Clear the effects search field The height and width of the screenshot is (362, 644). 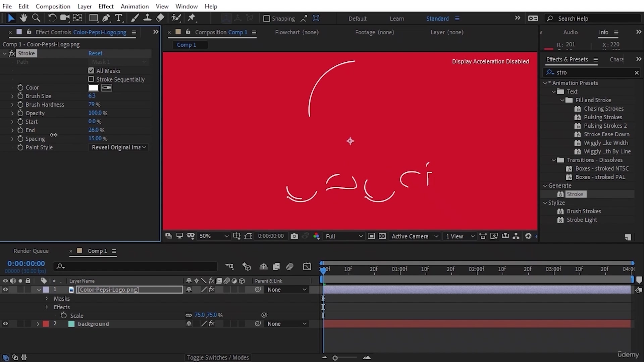[x=637, y=72]
